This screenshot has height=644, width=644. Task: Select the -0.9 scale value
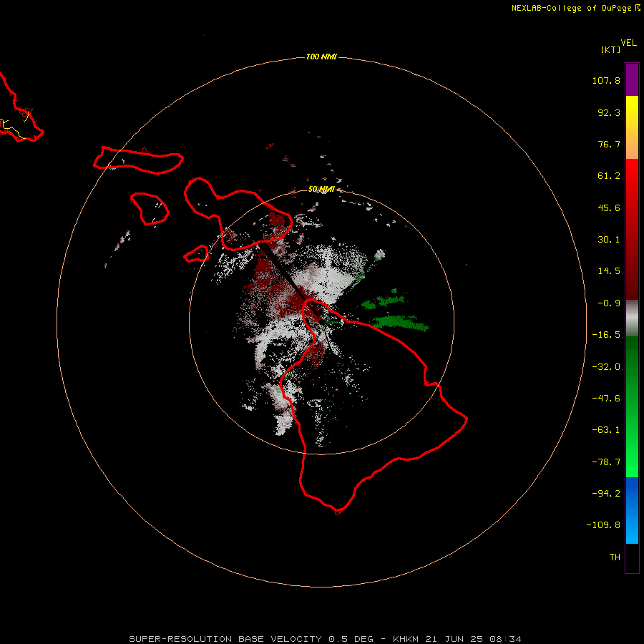pyautogui.click(x=609, y=303)
